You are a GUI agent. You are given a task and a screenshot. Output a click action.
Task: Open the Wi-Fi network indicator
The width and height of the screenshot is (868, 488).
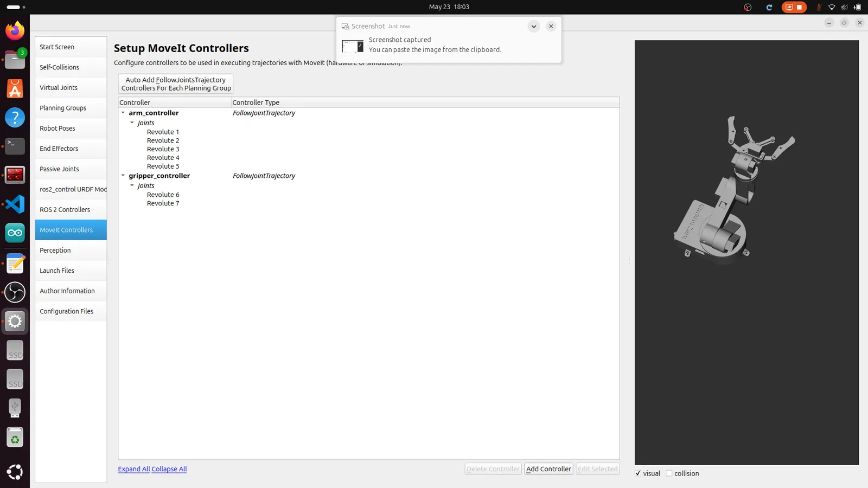click(x=831, y=7)
